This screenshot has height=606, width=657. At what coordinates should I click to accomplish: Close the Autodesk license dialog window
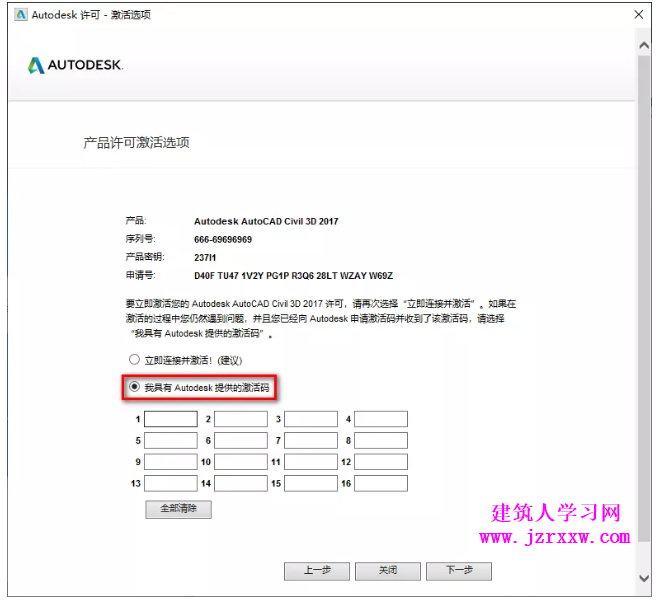click(639, 15)
